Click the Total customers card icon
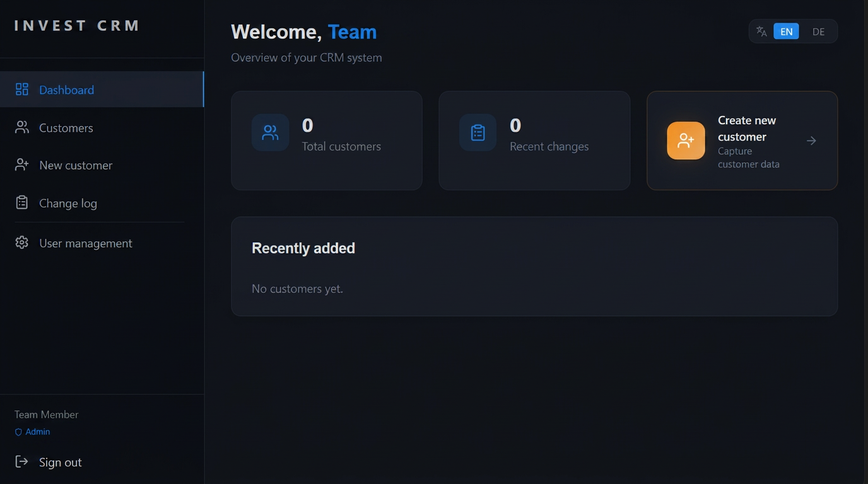The height and width of the screenshot is (484, 868). [x=270, y=132]
